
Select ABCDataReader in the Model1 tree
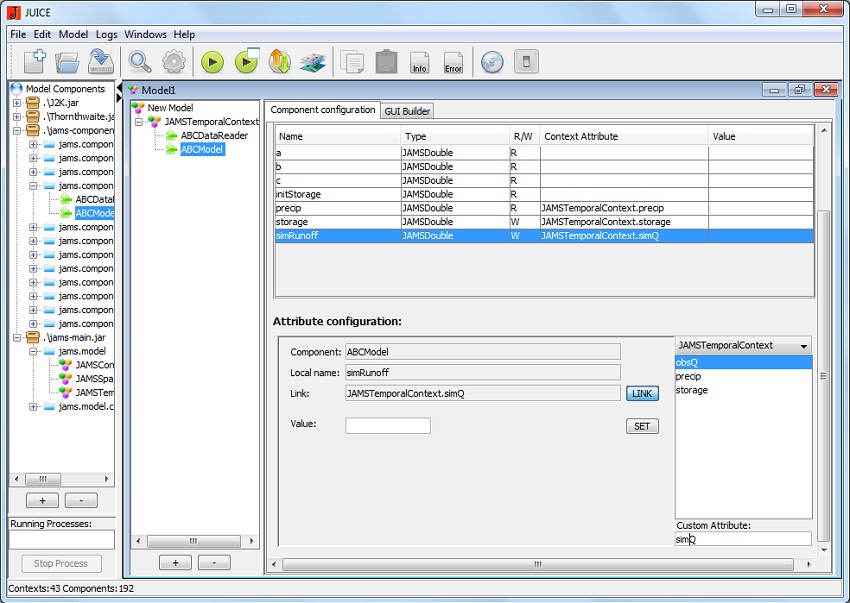[x=213, y=136]
